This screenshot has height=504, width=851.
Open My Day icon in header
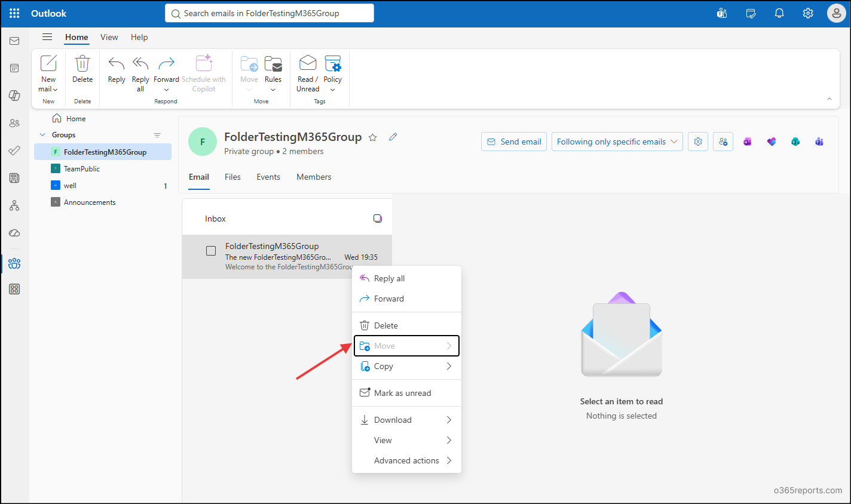[x=751, y=13]
